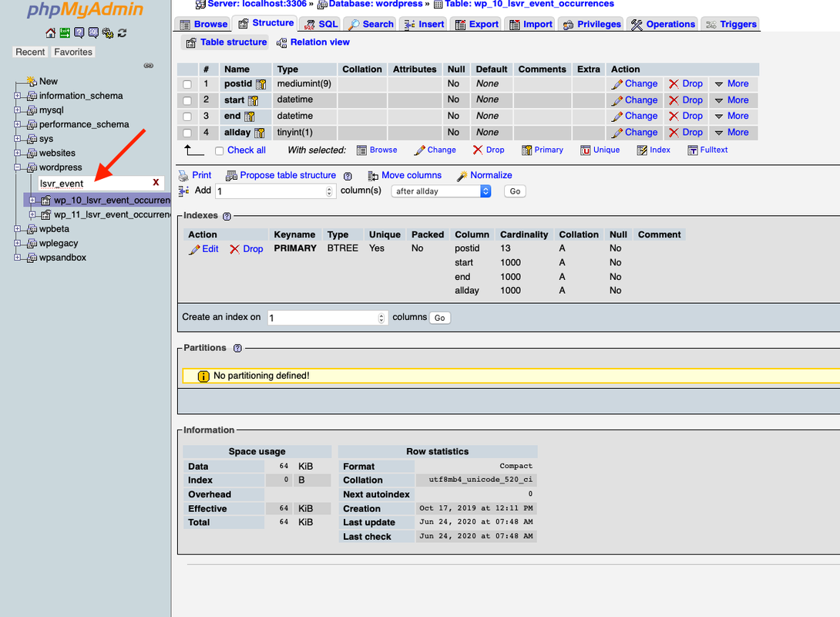
Task: Click the green log out icon
Action: (65, 33)
